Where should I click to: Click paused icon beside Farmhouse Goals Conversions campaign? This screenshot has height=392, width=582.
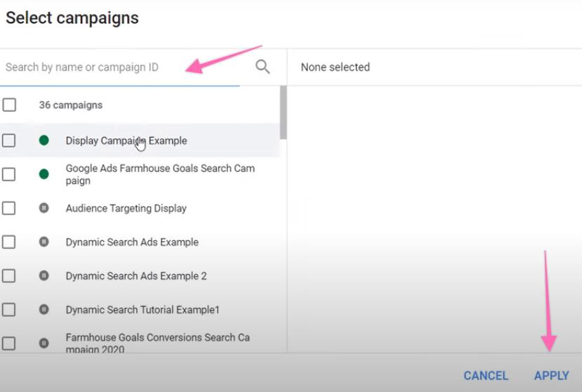tap(44, 344)
